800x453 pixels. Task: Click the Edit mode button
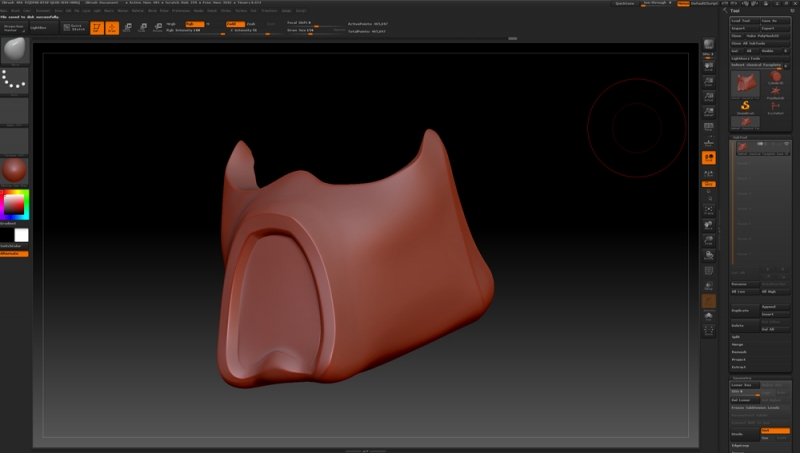(97, 28)
